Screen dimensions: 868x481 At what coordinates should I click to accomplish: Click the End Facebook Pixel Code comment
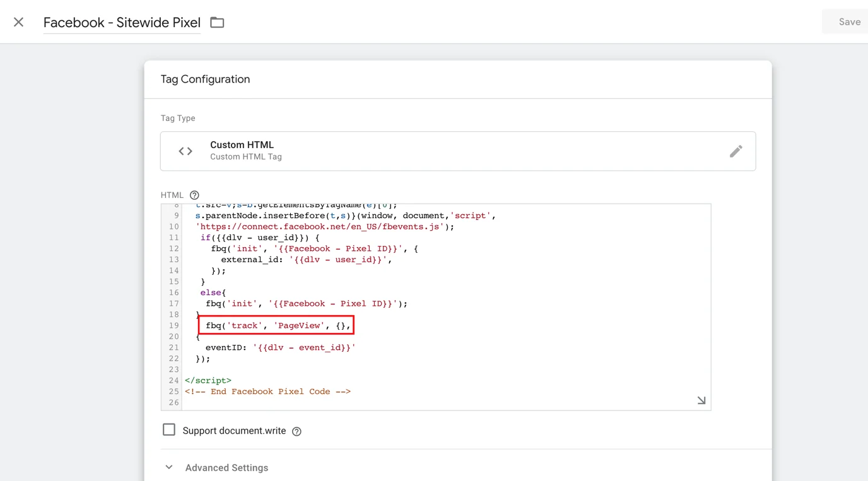267,391
